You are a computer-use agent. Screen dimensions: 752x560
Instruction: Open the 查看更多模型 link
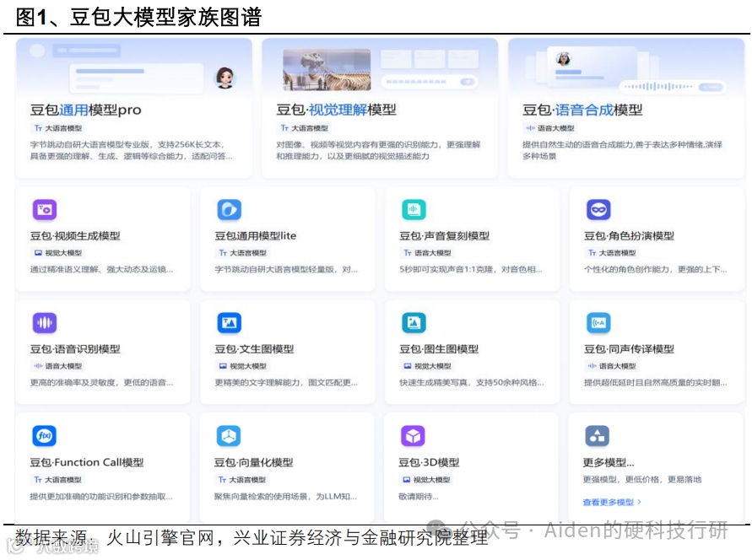point(612,502)
